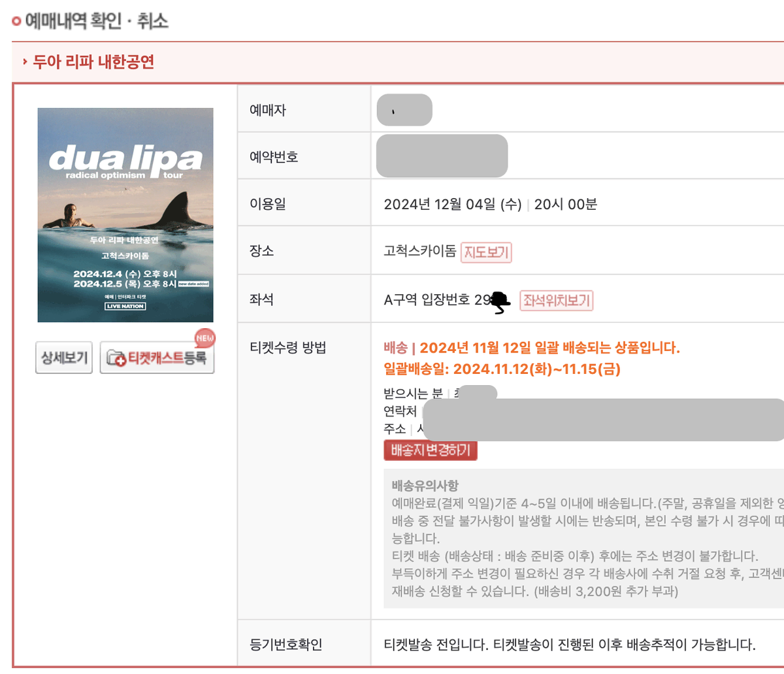Click the 예매내역 확인 · 취소 heading
This screenshot has width=784, height=674.
coord(97,21)
